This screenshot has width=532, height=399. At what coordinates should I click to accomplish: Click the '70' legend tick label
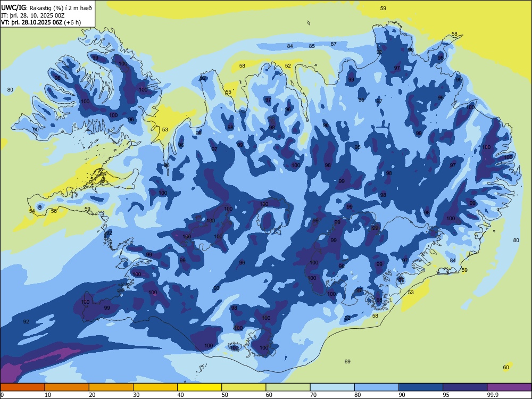coord(313,395)
